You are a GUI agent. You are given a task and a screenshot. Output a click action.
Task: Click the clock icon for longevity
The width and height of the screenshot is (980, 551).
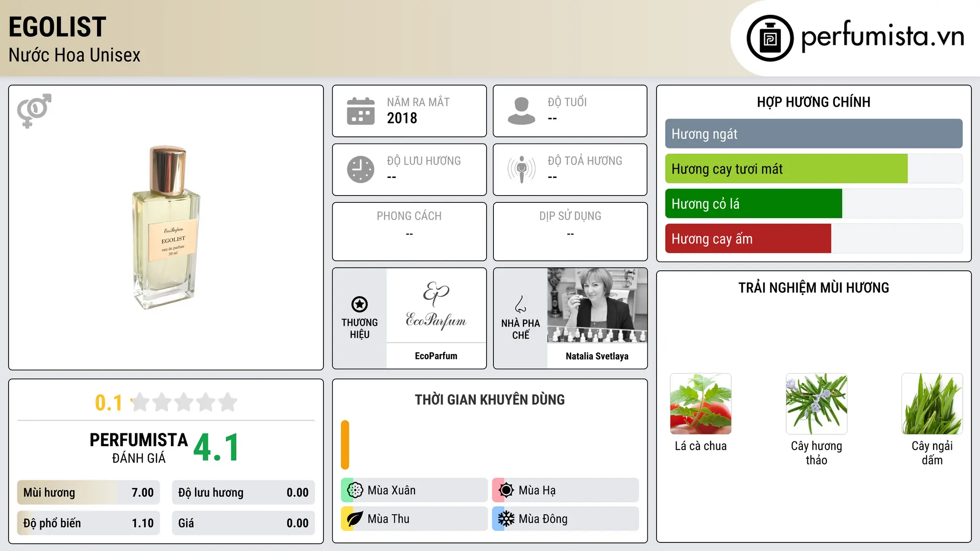[x=361, y=169]
